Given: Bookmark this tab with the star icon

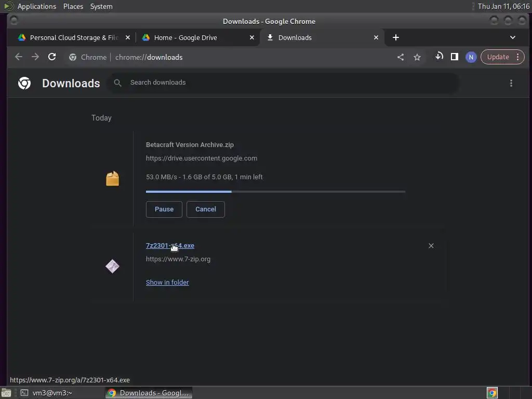Looking at the screenshot, I should coord(417,57).
